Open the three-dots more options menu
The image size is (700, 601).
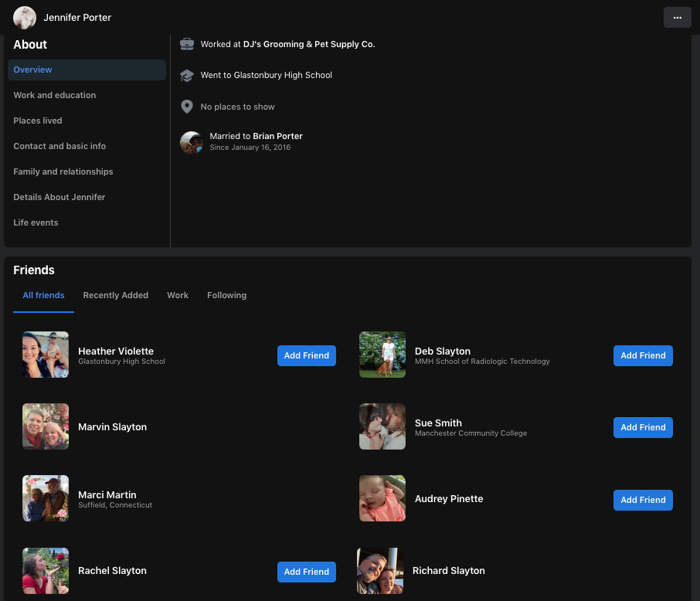coord(678,18)
